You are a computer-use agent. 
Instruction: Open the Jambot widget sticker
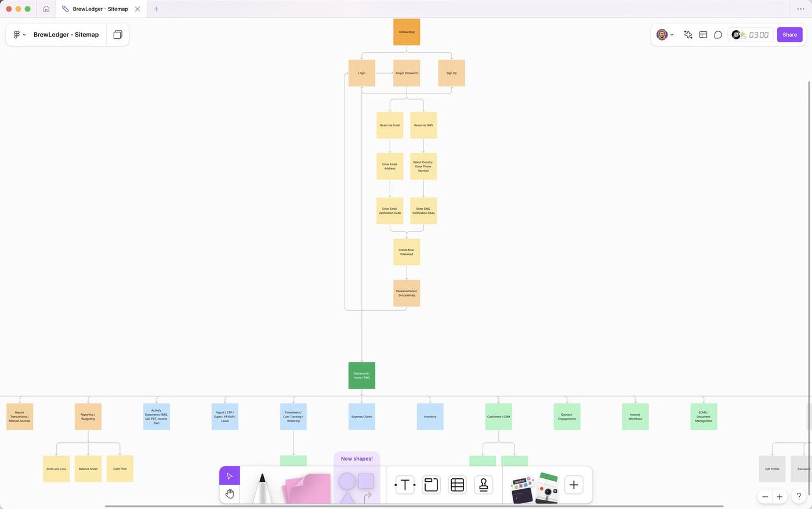(522, 490)
